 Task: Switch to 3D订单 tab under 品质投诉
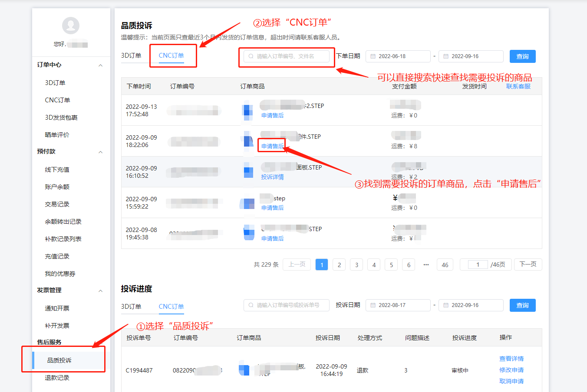coord(131,56)
